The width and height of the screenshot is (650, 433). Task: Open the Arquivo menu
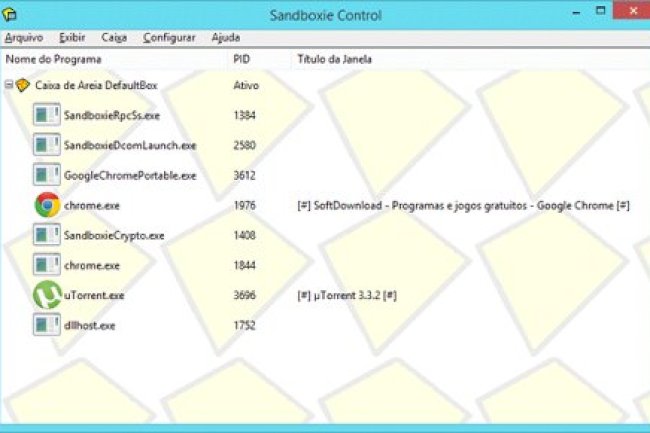(x=23, y=37)
